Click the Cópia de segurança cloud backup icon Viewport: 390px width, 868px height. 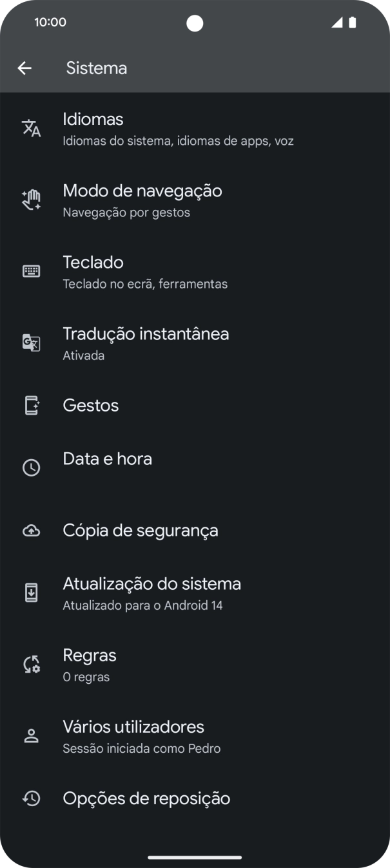coord(31,530)
